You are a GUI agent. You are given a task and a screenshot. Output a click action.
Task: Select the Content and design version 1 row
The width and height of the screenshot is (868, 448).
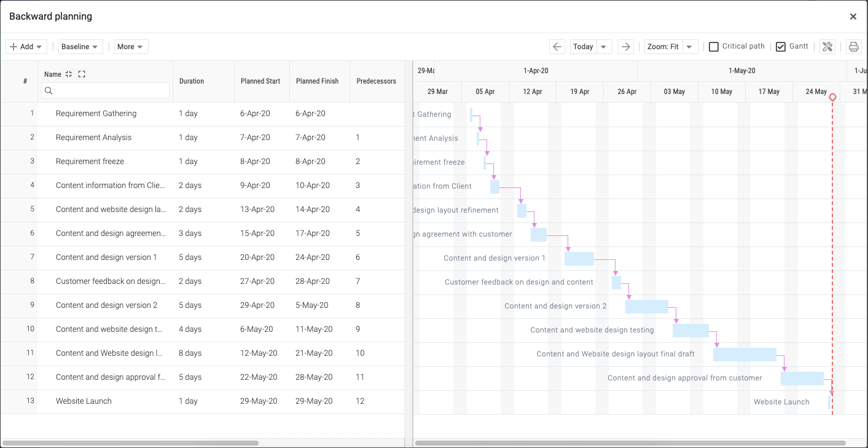click(202, 257)
